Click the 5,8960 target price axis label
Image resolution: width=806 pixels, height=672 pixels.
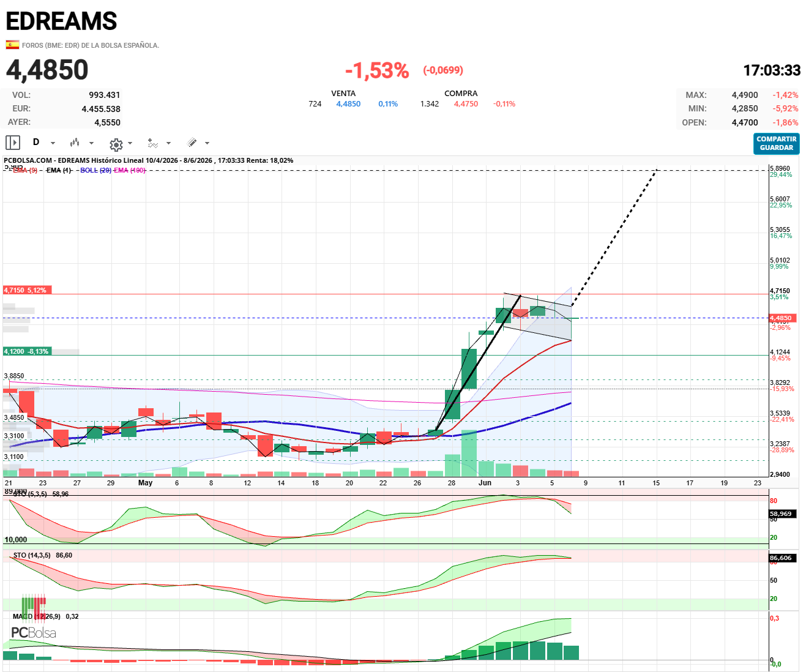(780, 168)
